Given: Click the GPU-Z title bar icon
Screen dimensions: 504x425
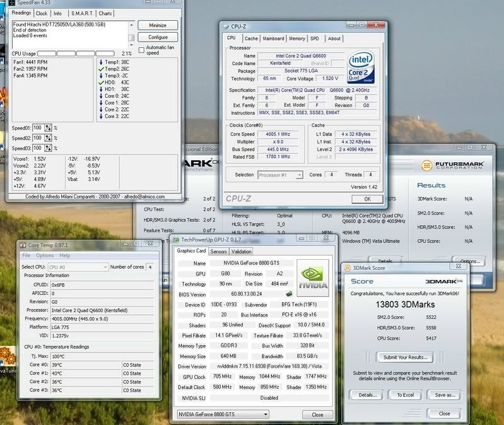Looking at the screenshot, I should (x=176, y=240).
